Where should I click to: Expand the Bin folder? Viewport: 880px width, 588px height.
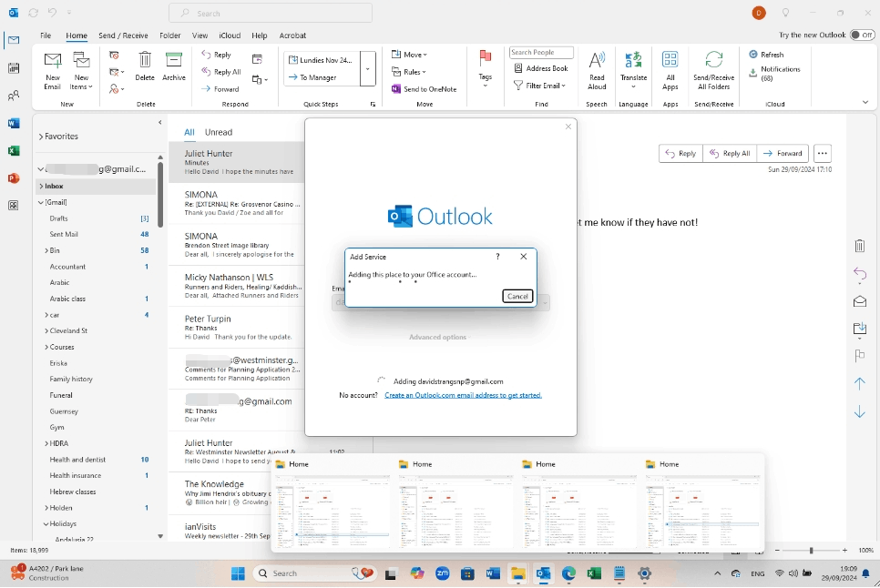[x=46, y=250]
